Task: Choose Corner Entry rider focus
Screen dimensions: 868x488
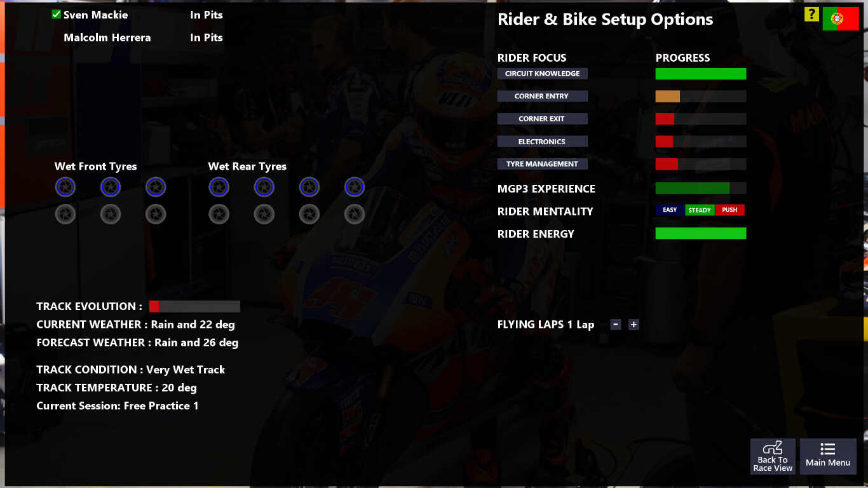Action: pos(543,97)
